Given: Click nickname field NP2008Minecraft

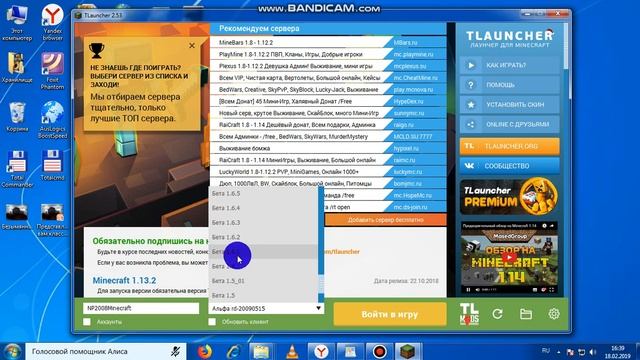Looking at the screenshot, I should (141, 309).
